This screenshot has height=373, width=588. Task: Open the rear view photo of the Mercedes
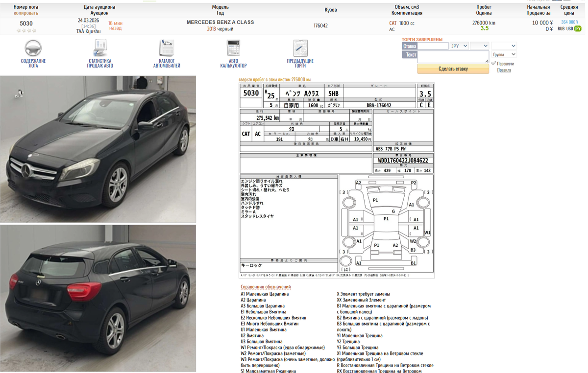98,298
